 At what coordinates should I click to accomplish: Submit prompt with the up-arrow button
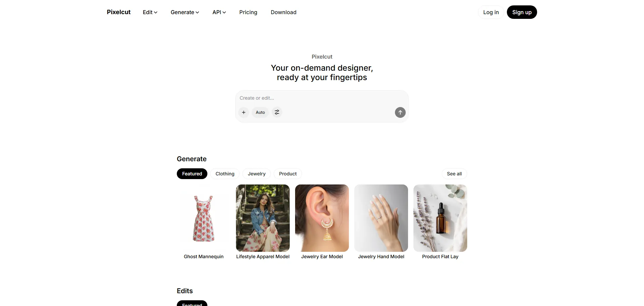tap(400, 112)
